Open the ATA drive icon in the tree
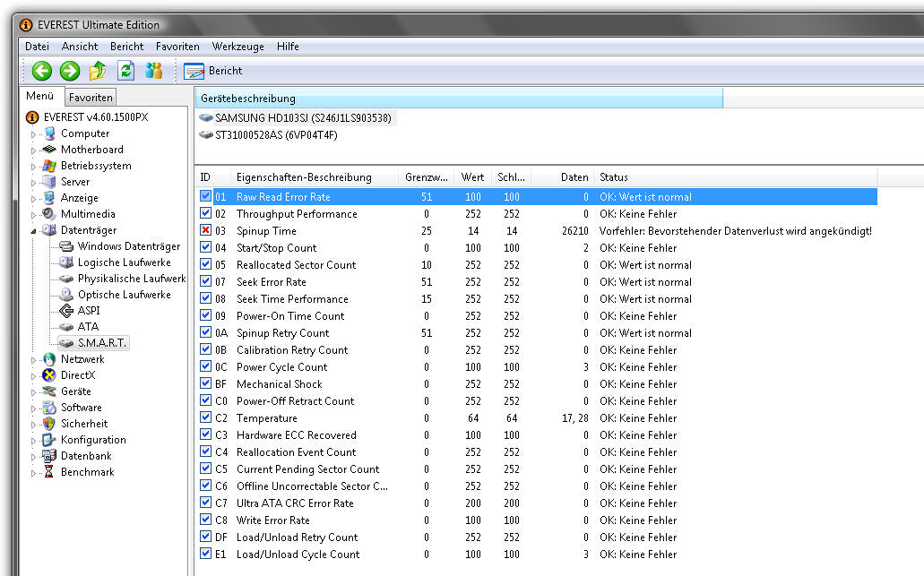Viewport: 924px width, 576px height. (66, 327)
